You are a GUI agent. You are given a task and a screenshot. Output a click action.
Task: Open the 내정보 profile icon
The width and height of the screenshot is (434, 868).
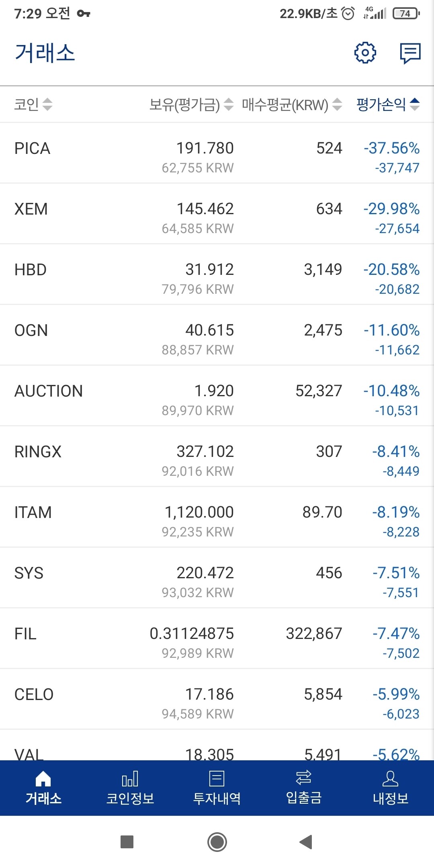tap(390, 779)
